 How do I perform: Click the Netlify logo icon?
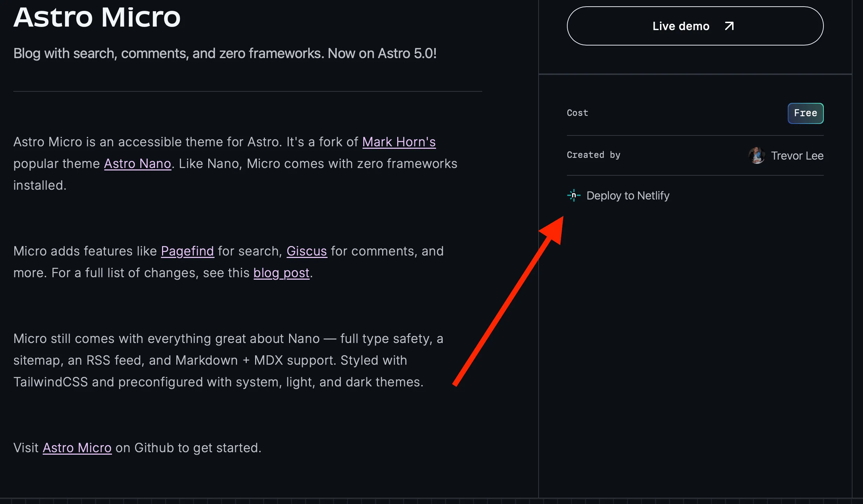(x=574, y=195)
